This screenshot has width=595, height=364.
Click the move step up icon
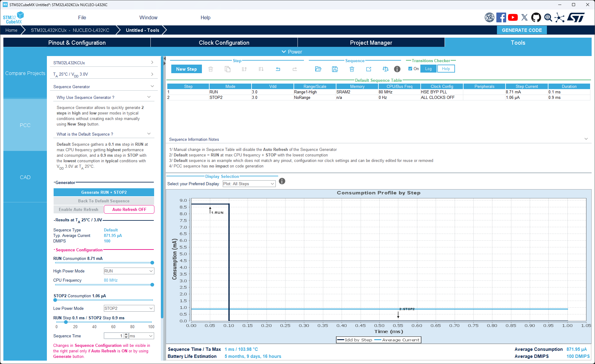click(x=244, y=69)
